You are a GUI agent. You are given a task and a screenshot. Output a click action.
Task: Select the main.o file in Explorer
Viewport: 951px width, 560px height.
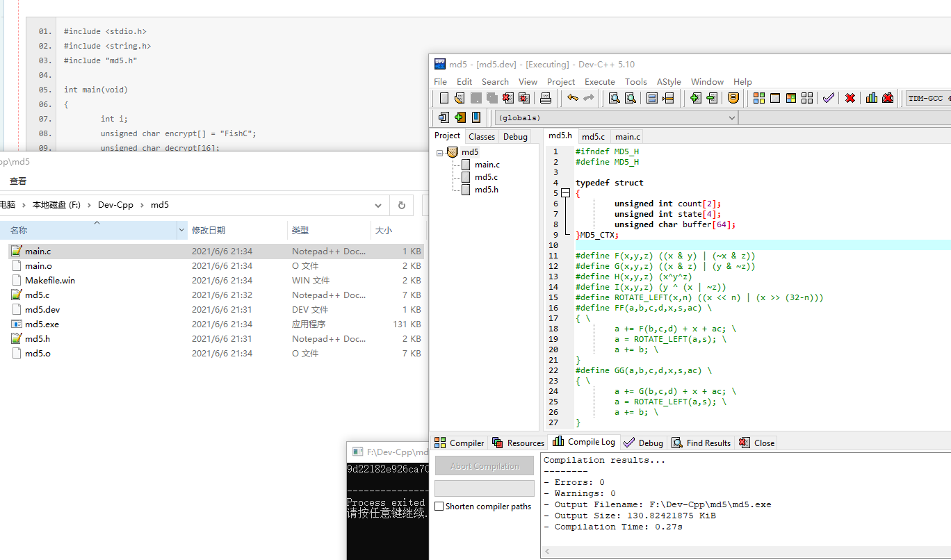click(x=216, y=265)
